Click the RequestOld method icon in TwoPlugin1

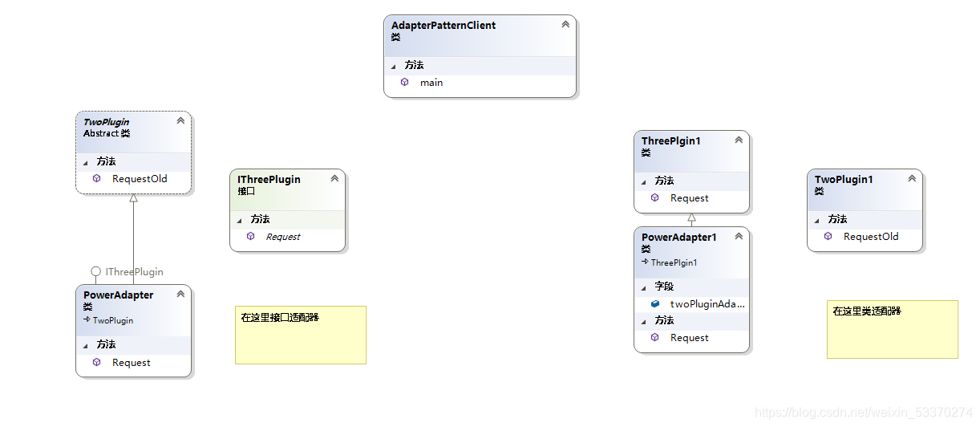[x=828, y=236]
